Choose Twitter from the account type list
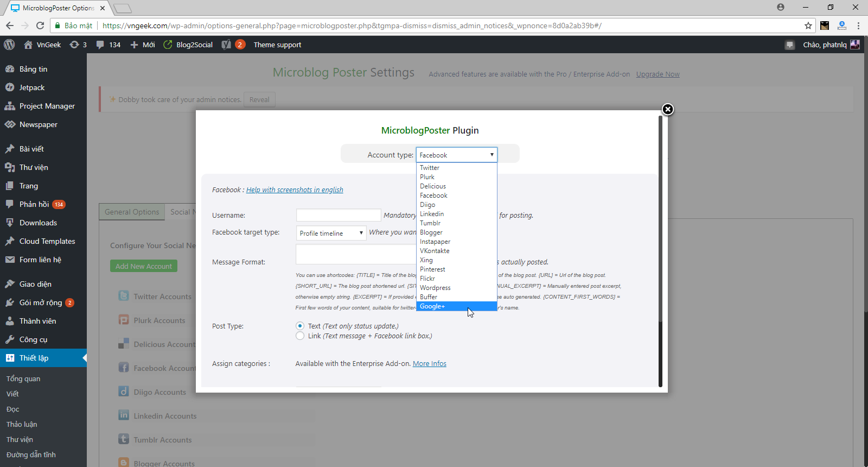This screenshot has height=467, width=868. coord(457,168)
